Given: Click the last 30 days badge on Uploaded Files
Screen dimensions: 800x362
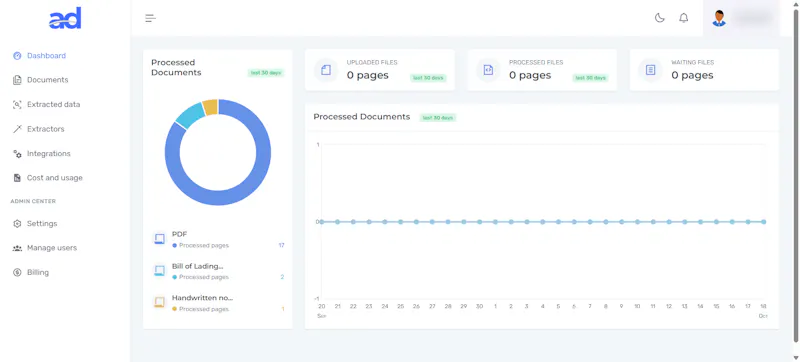Looking at the screenshot, I should (428, 78).
